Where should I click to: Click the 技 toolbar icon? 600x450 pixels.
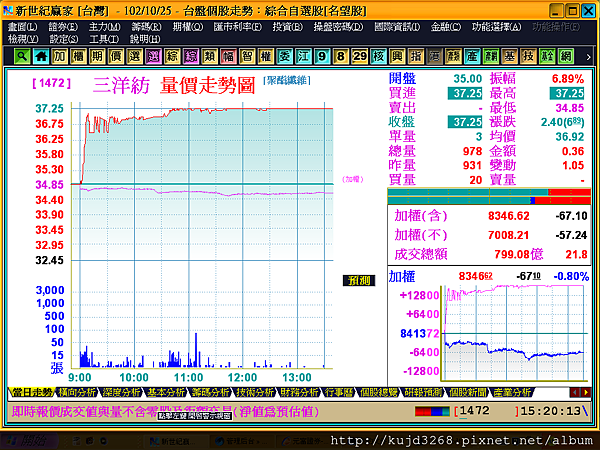point(528,57)
